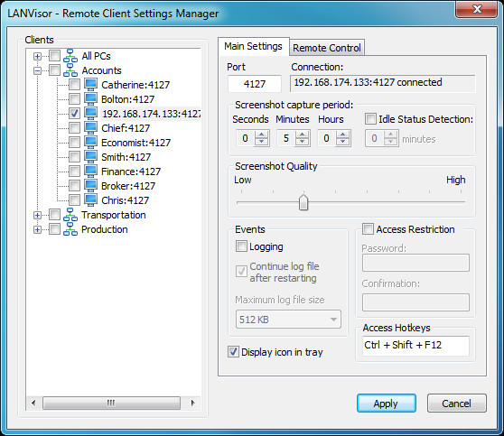Screen dimensions: 504x436
Task: Select the Economist:4127 client entry
Action: click(x=135, y=143)
